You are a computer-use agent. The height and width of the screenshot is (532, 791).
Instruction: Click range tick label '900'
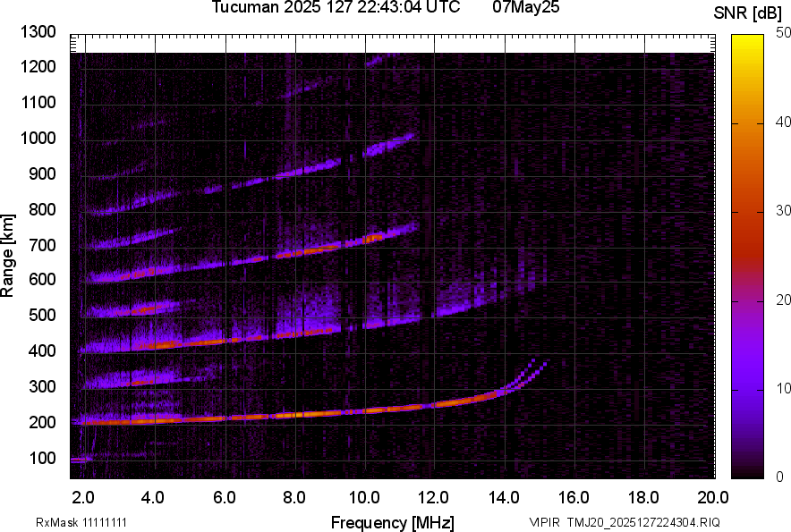point(42,173)
